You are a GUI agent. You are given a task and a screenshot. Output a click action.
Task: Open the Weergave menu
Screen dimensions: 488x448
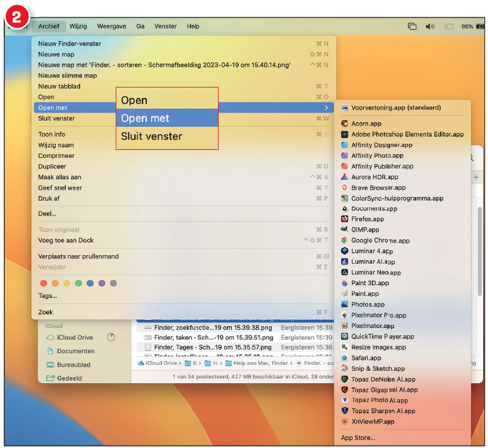[x=111, y=26]
